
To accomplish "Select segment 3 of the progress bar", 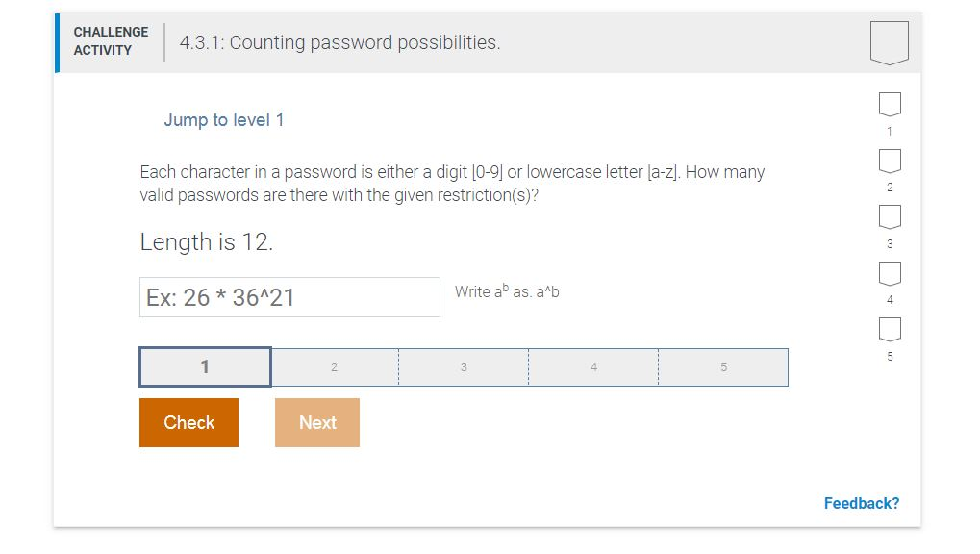I will [x=464, y=366].
